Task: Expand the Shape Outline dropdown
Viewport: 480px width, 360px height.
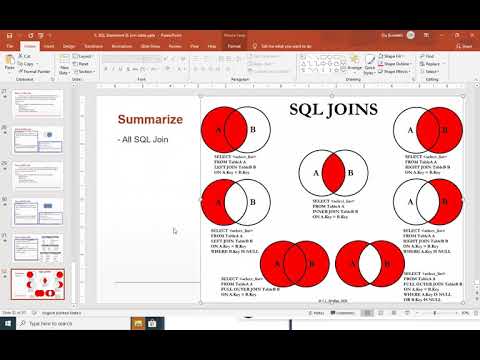Action: click(395, 64)
